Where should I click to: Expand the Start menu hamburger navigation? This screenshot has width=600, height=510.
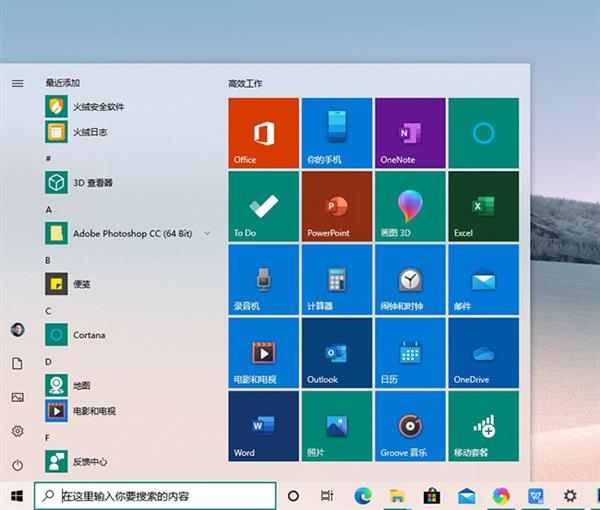pyautogui.click(x=17, y=83)
